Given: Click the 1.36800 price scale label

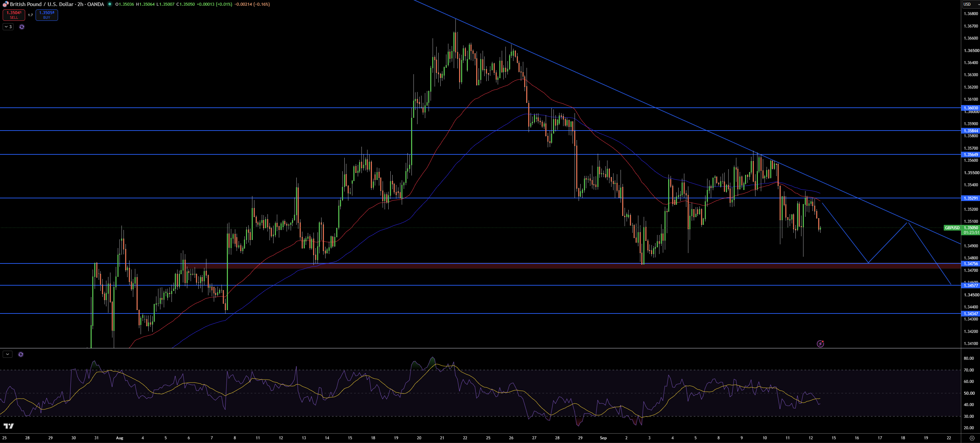Looking at the screenshot, I should (971, 14).
